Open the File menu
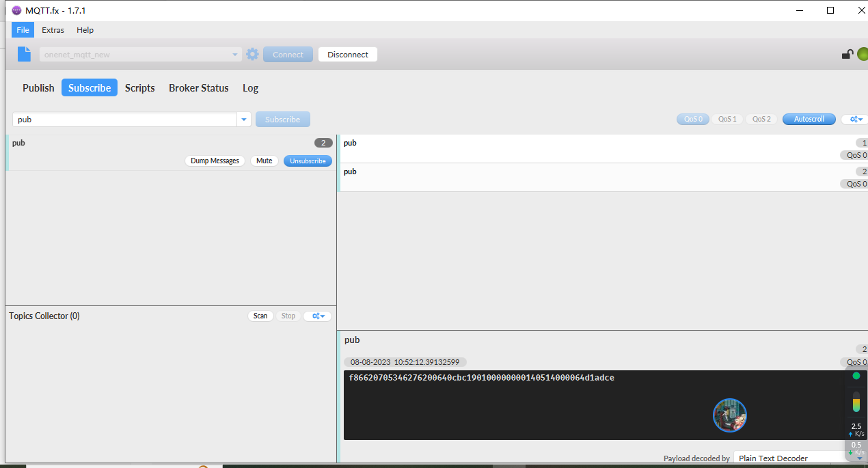The width and height of the screenshot is (868, 468). pyautogui.click(x=23, y=30)
